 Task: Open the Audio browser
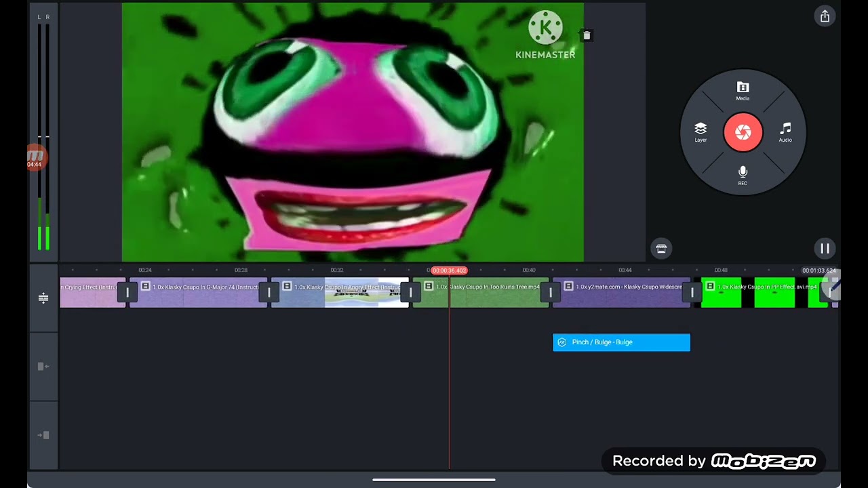785,132
